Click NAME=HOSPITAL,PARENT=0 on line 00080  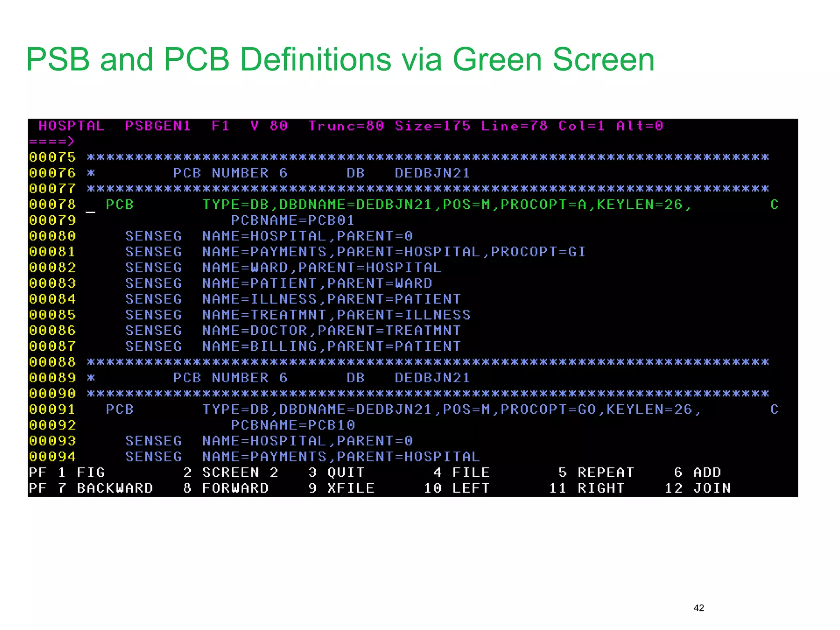(308, 236)
